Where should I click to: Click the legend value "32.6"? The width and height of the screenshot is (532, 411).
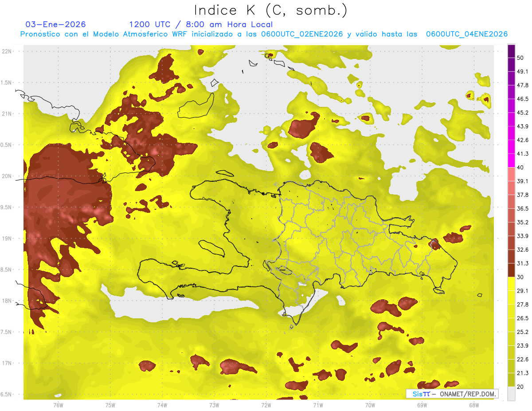[x=523, y=250]
